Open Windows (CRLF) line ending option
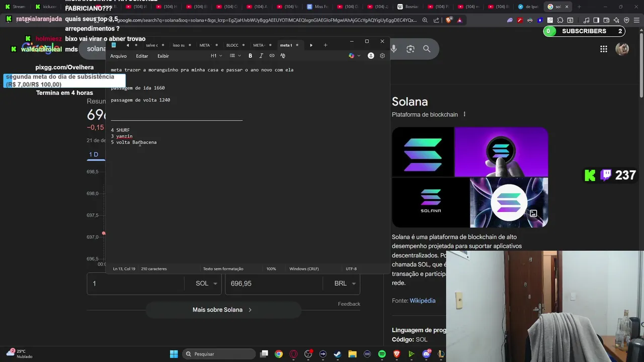This screenshot has width=644, height=362. pyautogui.click(x=304, y=269)
